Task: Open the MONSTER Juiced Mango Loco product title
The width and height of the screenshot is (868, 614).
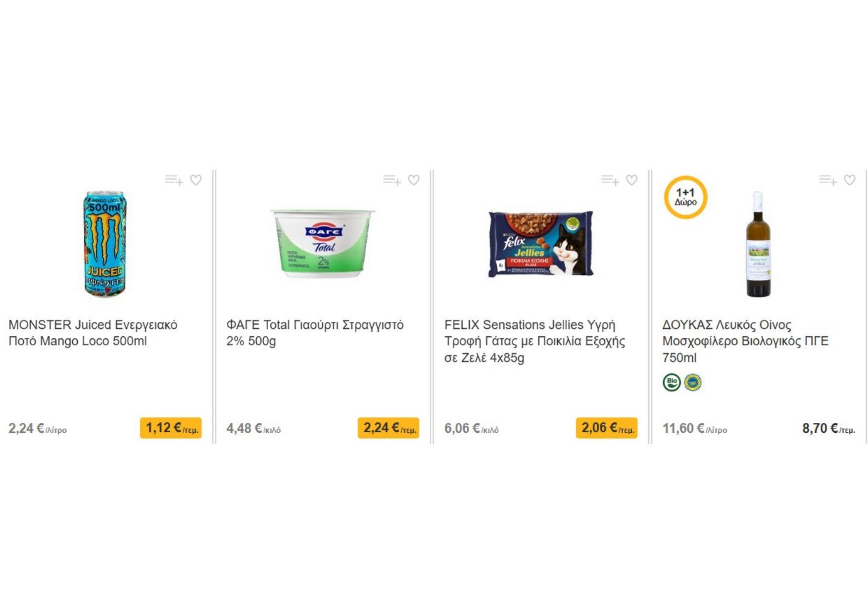Action: [x=93, y=333]
